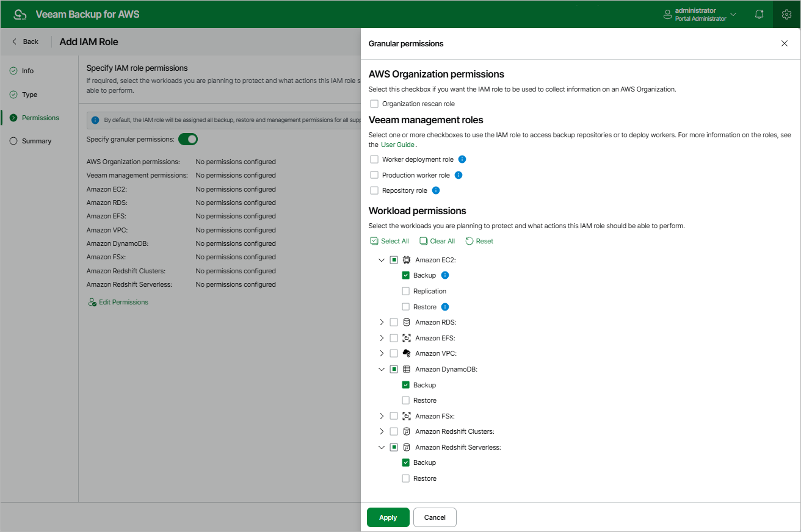
Task: Toggle the Amazon FSx workload checkbox
Action: pos(394,416)
